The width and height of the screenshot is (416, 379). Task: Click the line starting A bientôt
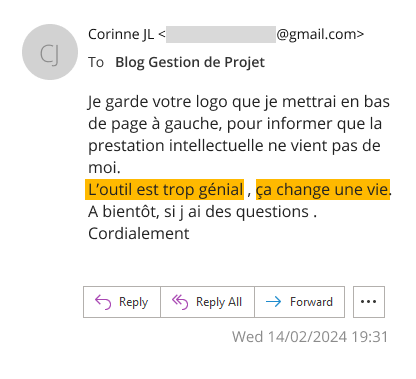click(202, 212)
